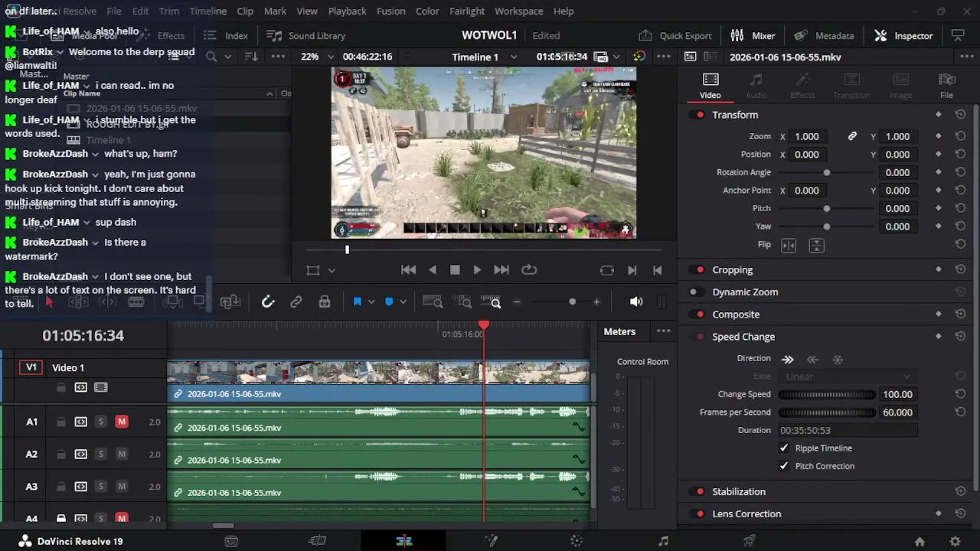Uncheck the Ripple Timeline checkbox
The image size is (980, 551).
tap(783, 448)
